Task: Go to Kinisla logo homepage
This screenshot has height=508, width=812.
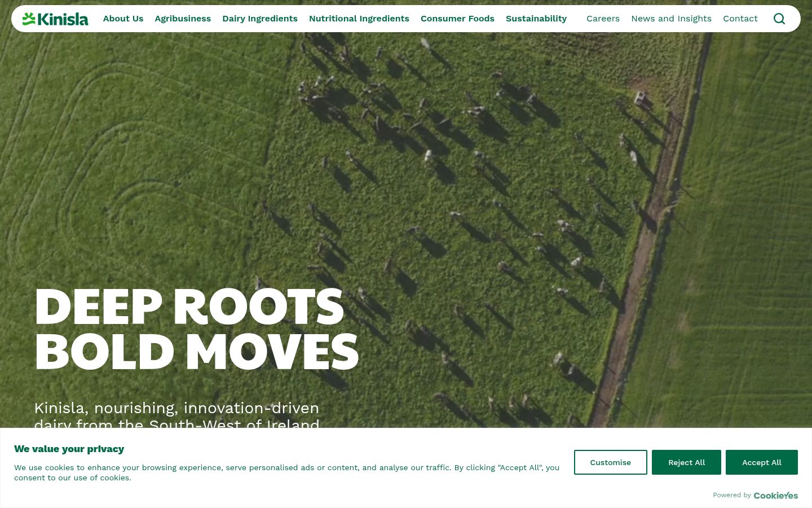Action: click(x=55, y=19)
